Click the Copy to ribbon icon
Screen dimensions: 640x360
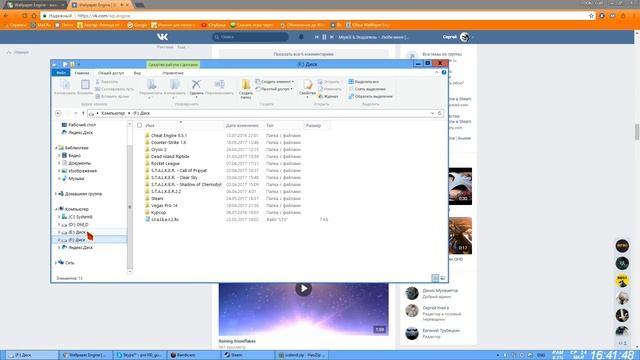click(x=174, y=88)
